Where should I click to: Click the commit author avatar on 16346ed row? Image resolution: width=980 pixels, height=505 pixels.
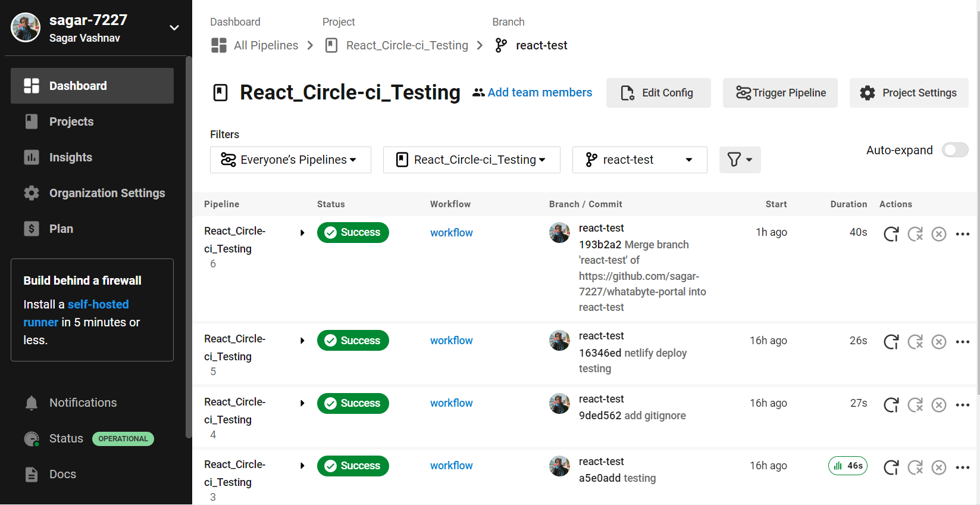pos(559,340)
